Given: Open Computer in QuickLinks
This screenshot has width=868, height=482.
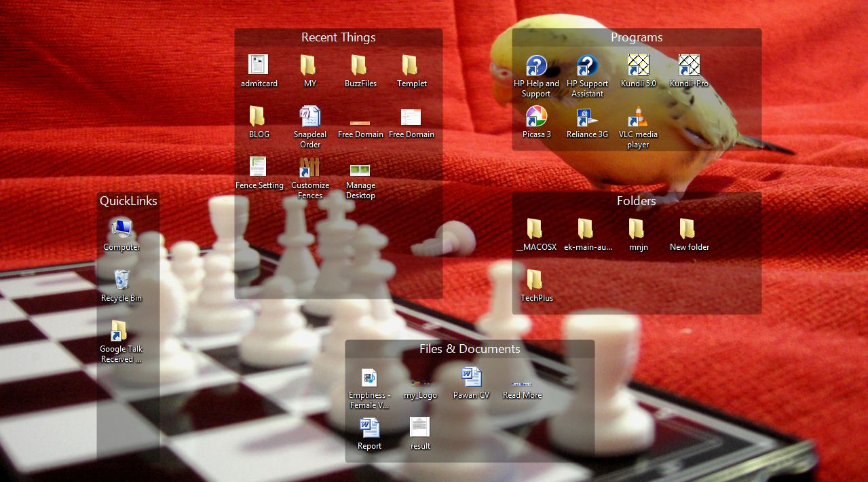Looking at the screenshot, I should pos(121,229).
